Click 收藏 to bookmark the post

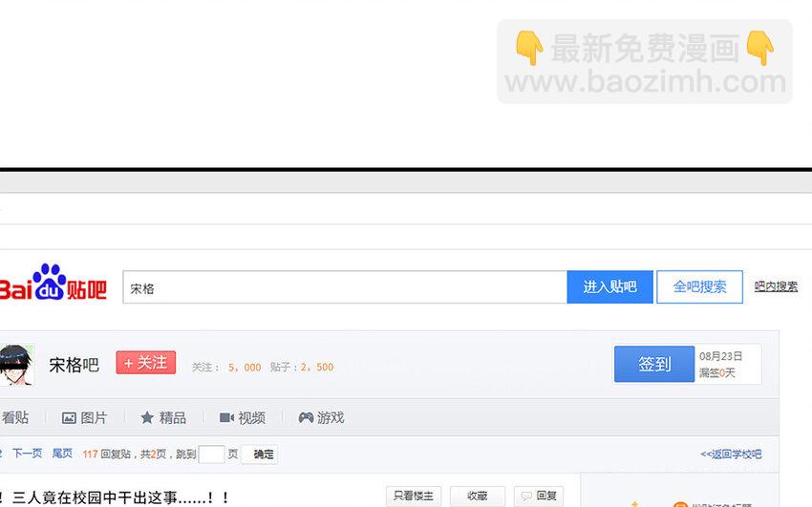point(477,496)
